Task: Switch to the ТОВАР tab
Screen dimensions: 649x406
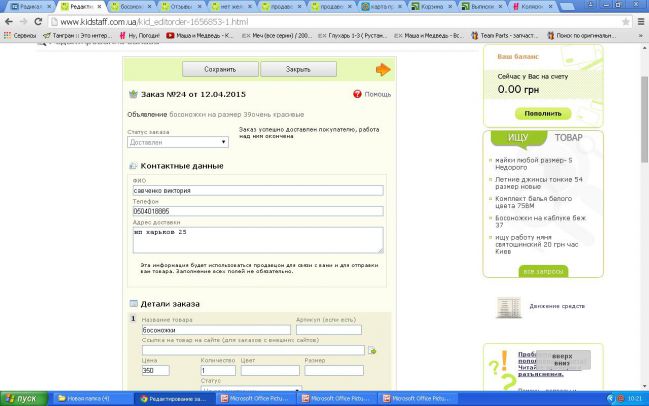Action: (x=569, y=138)
